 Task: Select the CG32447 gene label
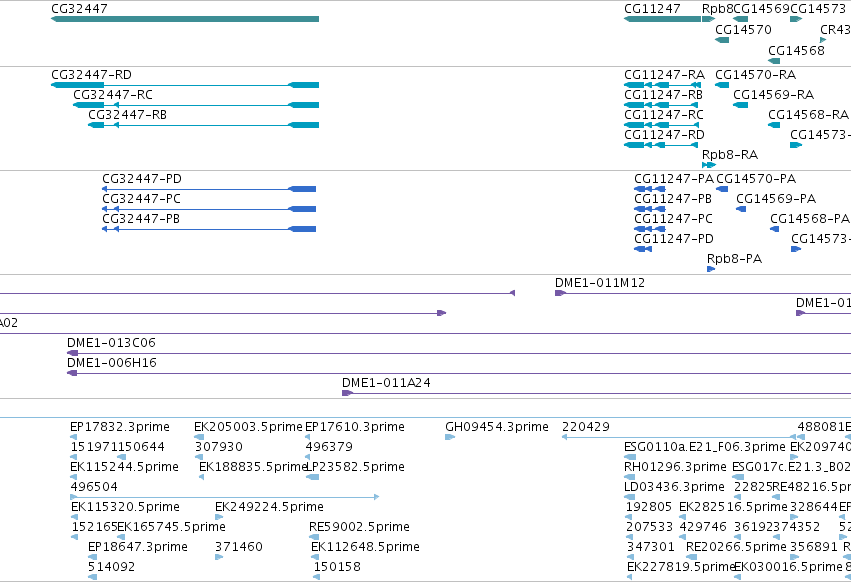coord(79,9)
